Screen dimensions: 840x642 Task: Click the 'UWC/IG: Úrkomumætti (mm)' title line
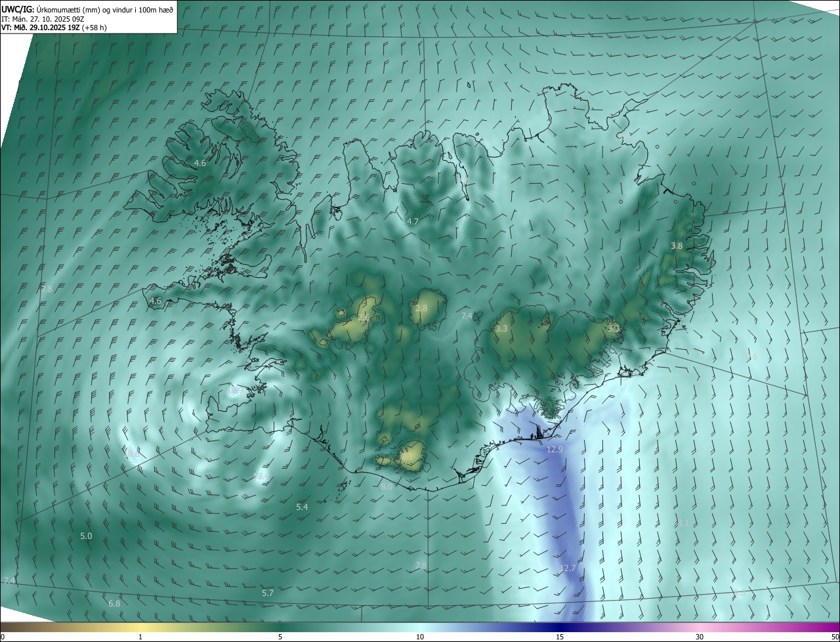point(87,9)
